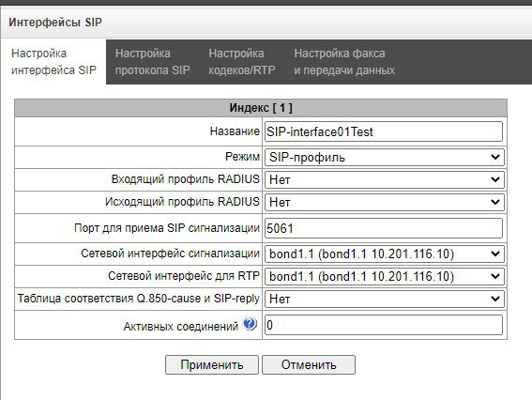Screen dimensions: 532x400
Task: Expand Сетевой интерфейс сигнализации dropdown
Action: 385,254
